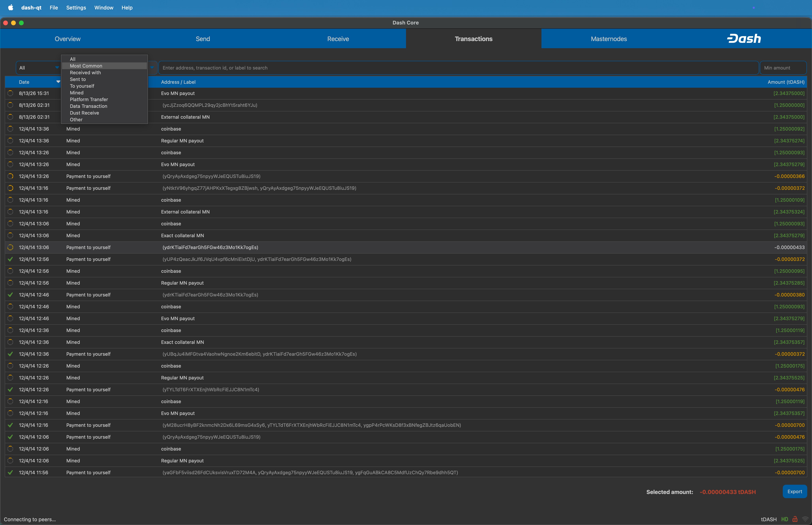
Task: Click status icon of 12:06 Regular MN payout row
Action: click(x=10, y=461)
